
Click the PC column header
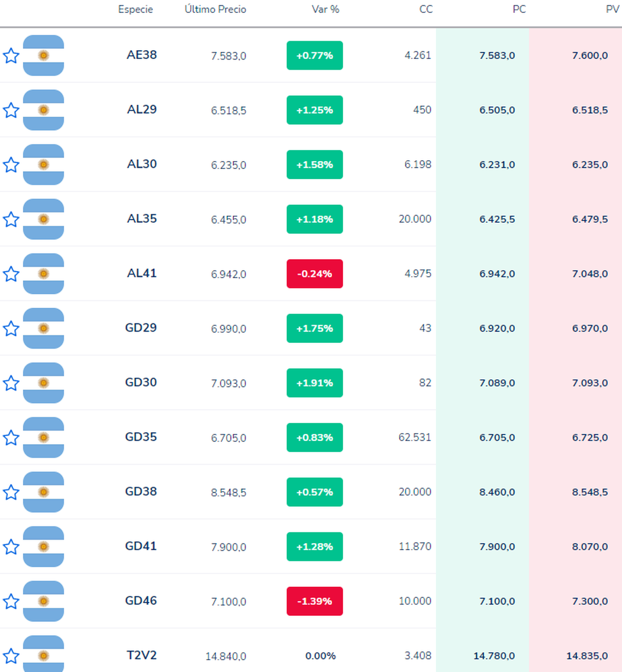point(520,9)
